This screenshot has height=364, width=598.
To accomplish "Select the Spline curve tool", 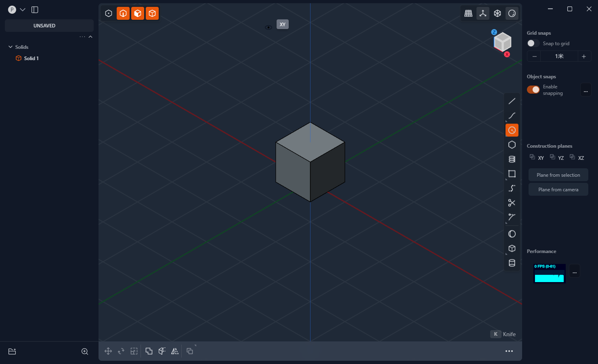I will [512, 116].
